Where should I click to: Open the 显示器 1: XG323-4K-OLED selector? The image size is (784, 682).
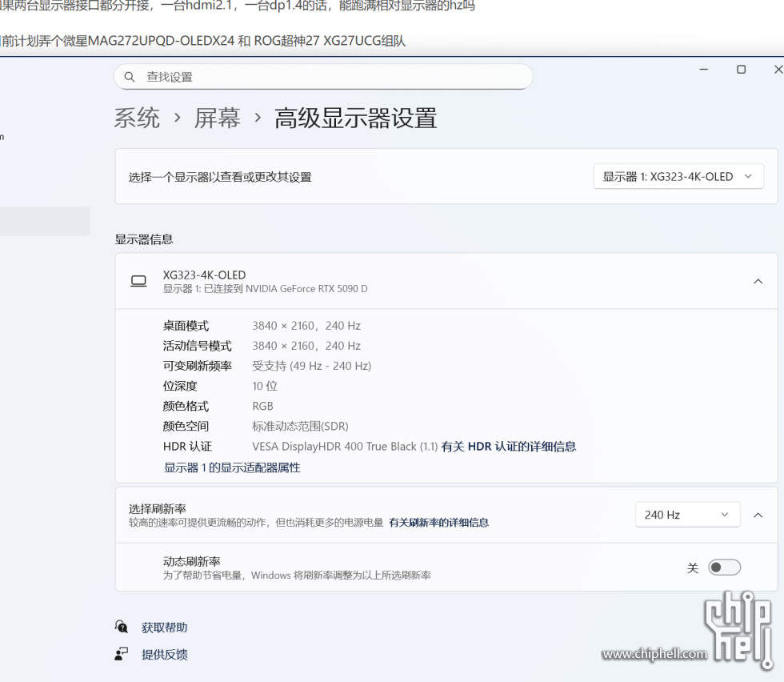pyautogui.click(x=678, y=175)
